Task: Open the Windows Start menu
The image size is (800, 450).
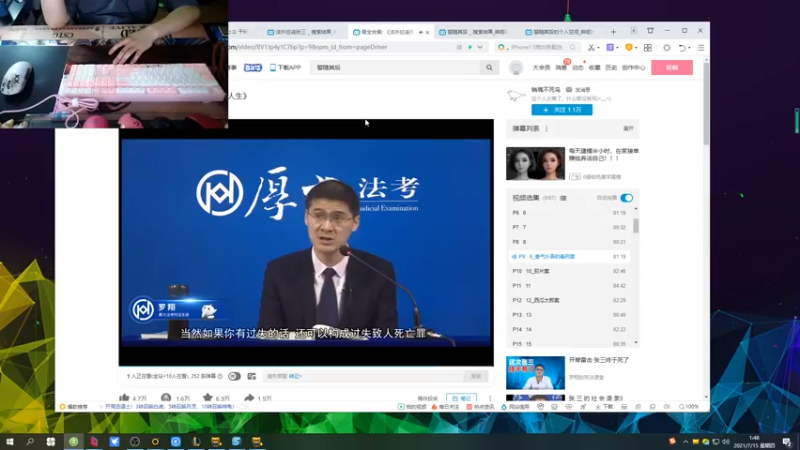Action: 10,441
